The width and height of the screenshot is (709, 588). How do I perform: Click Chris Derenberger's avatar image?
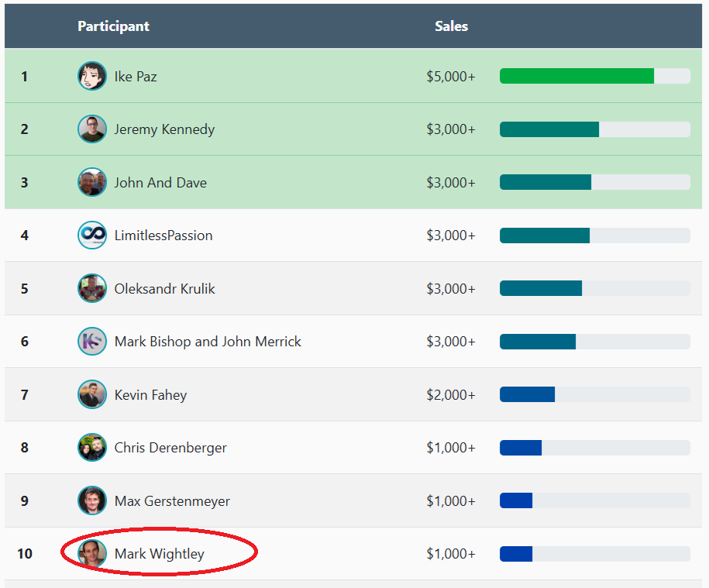(x=92, y=447)
